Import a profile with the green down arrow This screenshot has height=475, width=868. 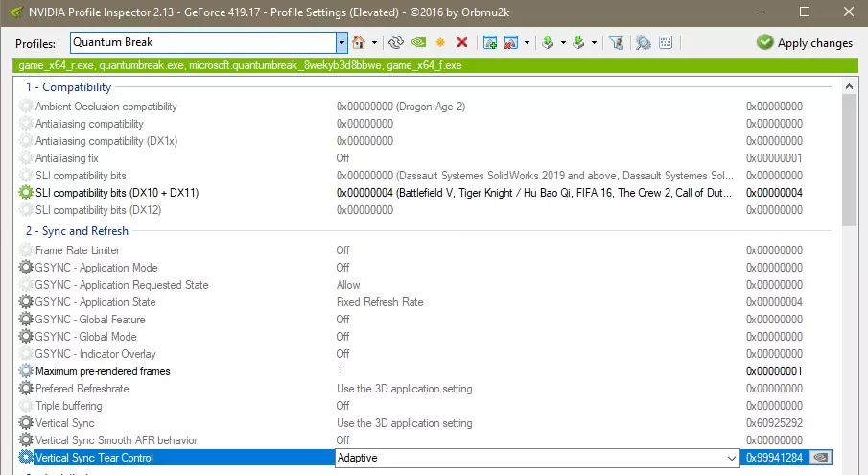point(578,42)
